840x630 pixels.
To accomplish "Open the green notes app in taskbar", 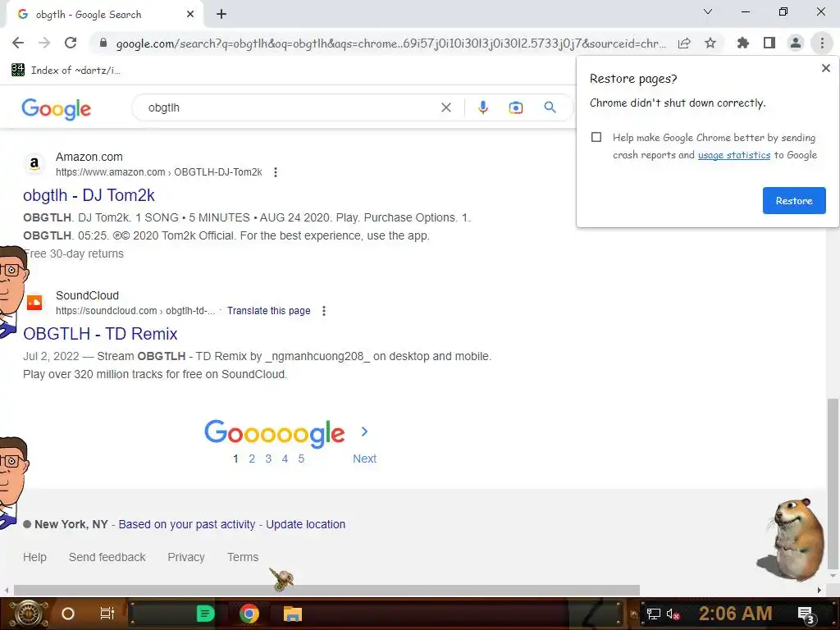I will 205,614.
